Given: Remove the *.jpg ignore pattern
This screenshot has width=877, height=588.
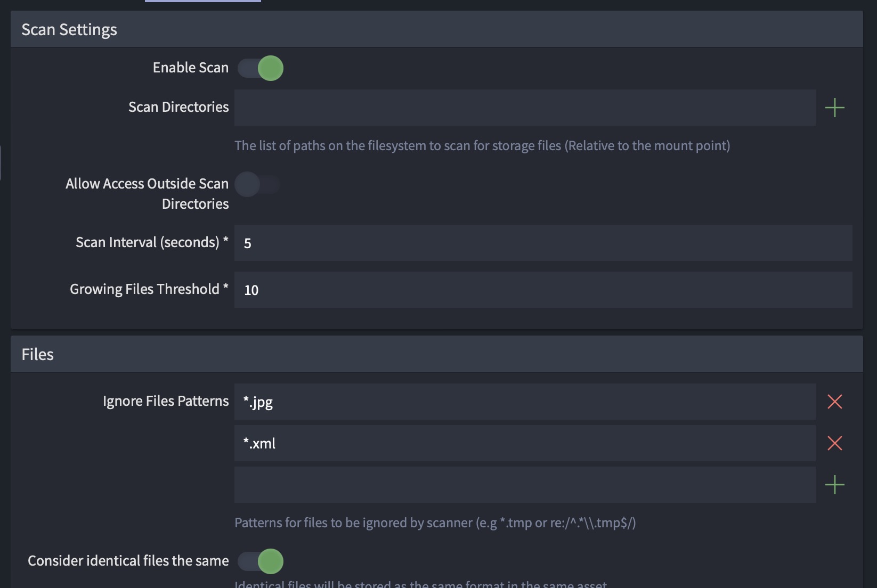Looking at the screenshot, I should [834, 402].
